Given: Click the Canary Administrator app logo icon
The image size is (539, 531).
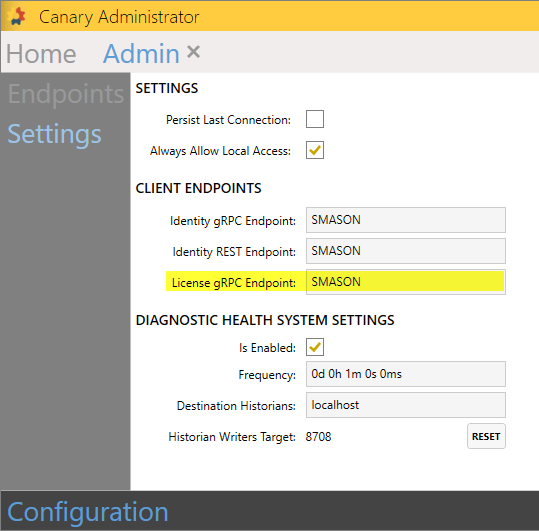Looking at the screenshot, I should pyautogui.click(x=16, y=16).
